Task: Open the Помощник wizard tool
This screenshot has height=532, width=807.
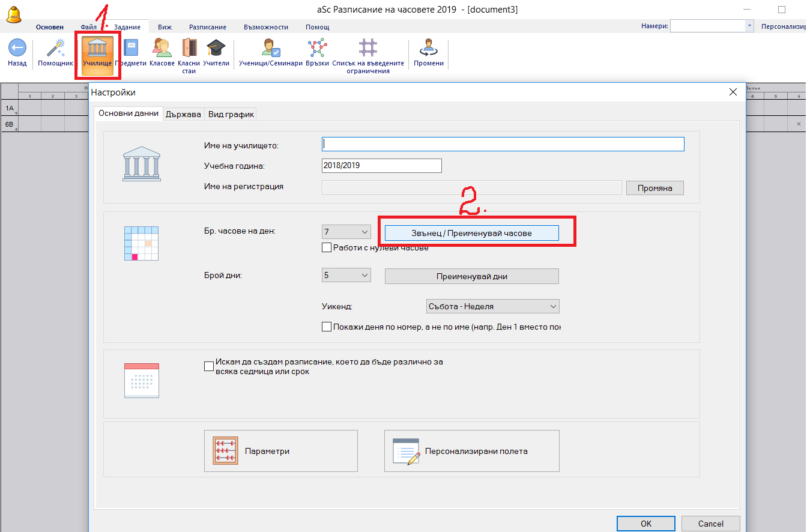Action: pyautogui.click(x=55, y=49)
